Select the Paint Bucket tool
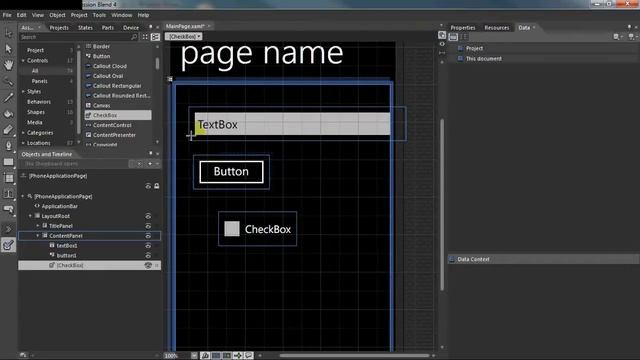Image resolution: width=640 pixels, height=360 pixels. pos(8,114)
